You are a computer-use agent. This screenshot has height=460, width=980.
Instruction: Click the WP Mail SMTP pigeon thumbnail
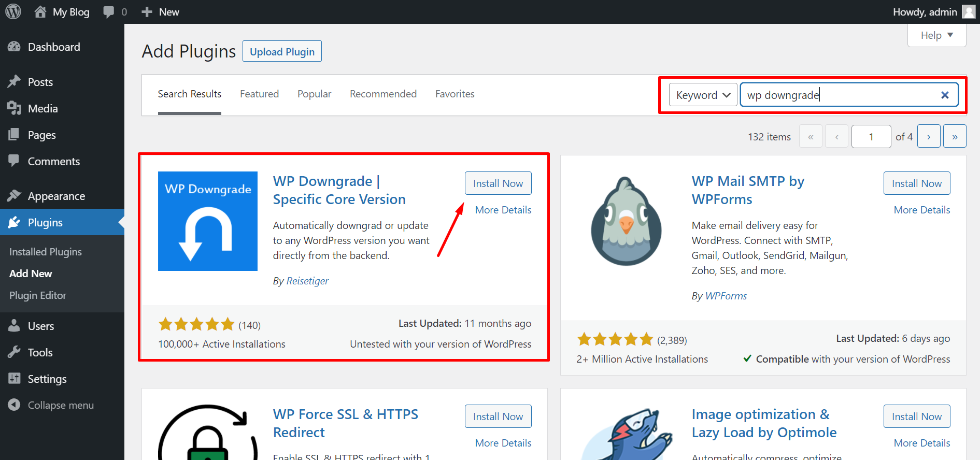point(626,221)
